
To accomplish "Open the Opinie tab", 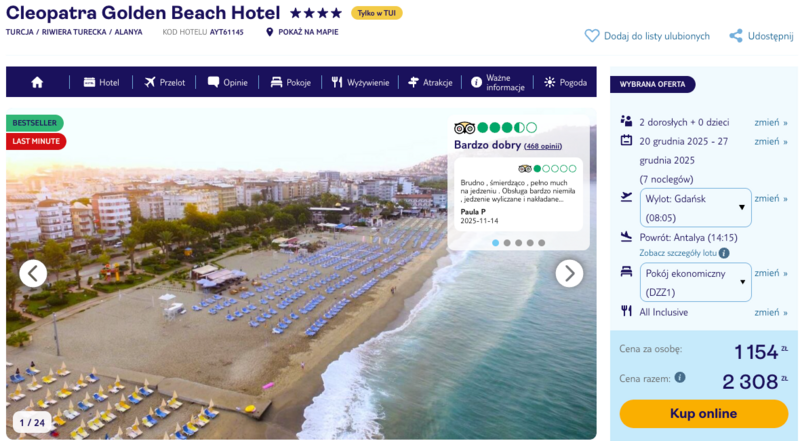I will [x=227, y=82].
